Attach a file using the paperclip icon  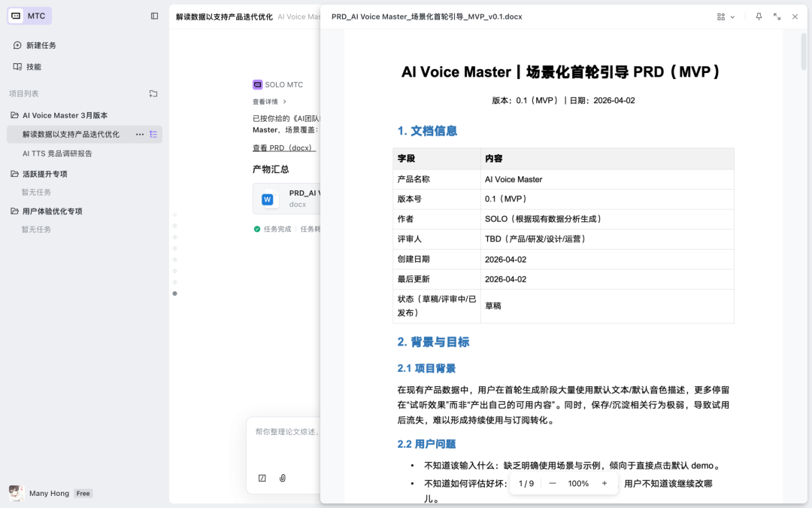(x=283, y=478)
